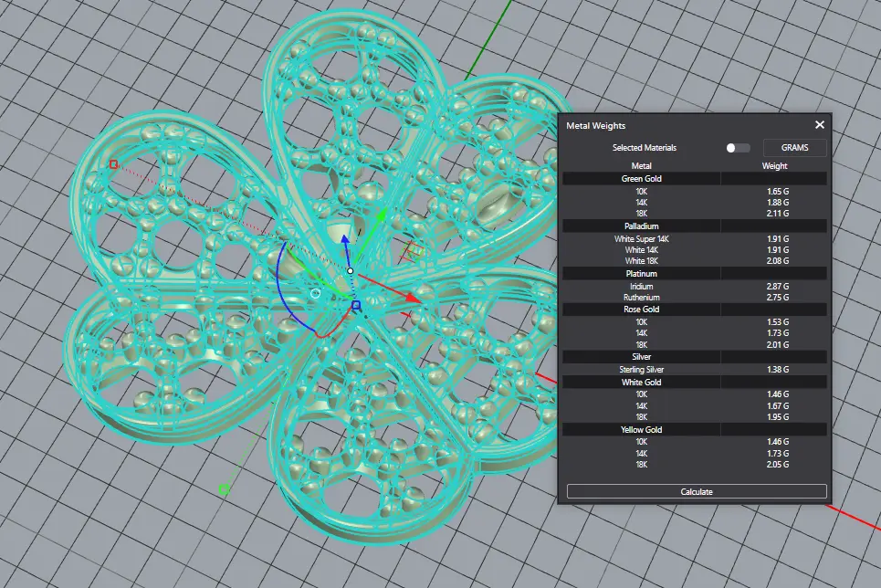
Task: Click the gumball blue square scale handle
Action: click(356, 305)
